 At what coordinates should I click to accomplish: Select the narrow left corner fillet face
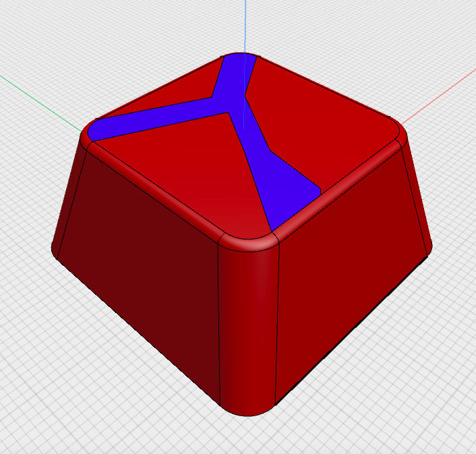[67, 202]
